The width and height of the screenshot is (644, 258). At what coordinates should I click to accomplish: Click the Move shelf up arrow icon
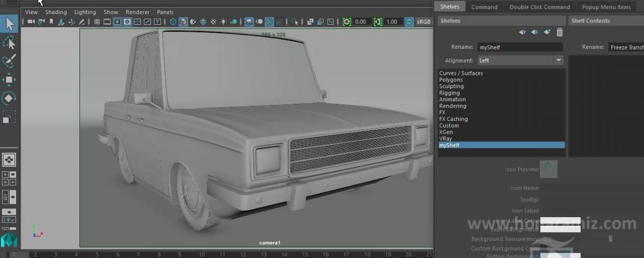point(523,32)
